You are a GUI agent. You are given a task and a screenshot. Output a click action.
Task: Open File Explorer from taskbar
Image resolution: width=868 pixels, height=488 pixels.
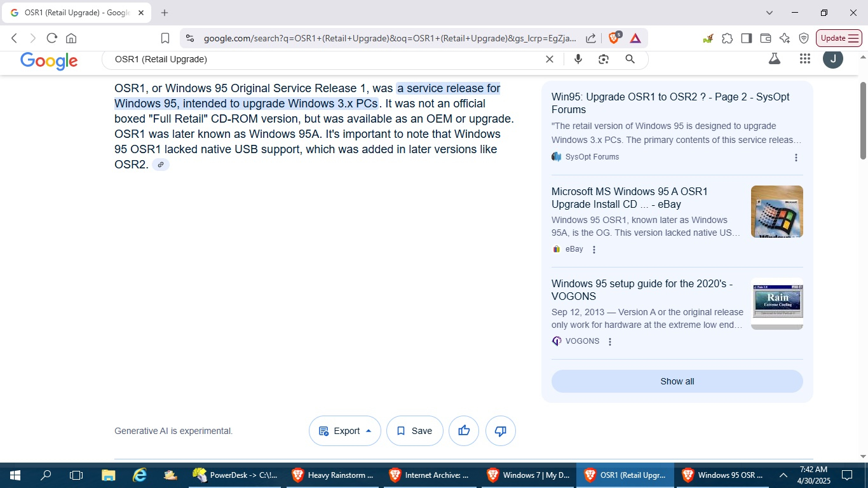(x=109, y=475)
